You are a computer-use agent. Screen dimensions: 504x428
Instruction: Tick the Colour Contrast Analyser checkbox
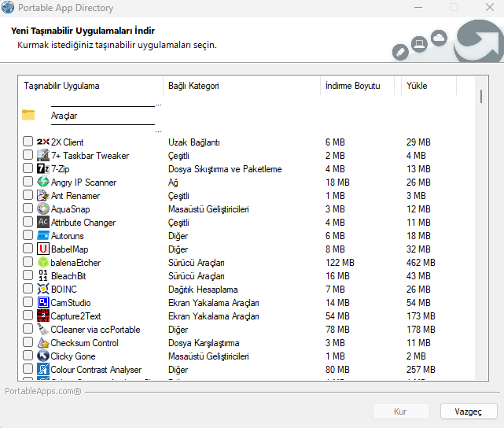[28, 368]
